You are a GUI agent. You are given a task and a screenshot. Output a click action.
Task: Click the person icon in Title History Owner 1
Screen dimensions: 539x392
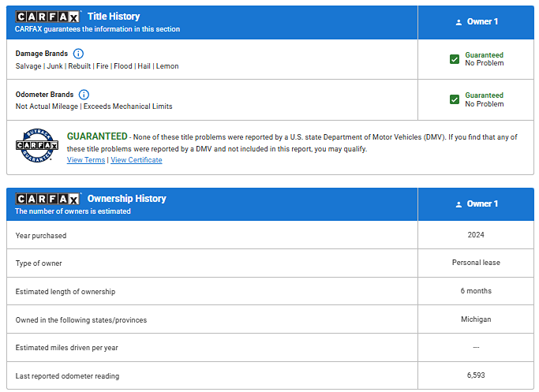click(459, 22)
